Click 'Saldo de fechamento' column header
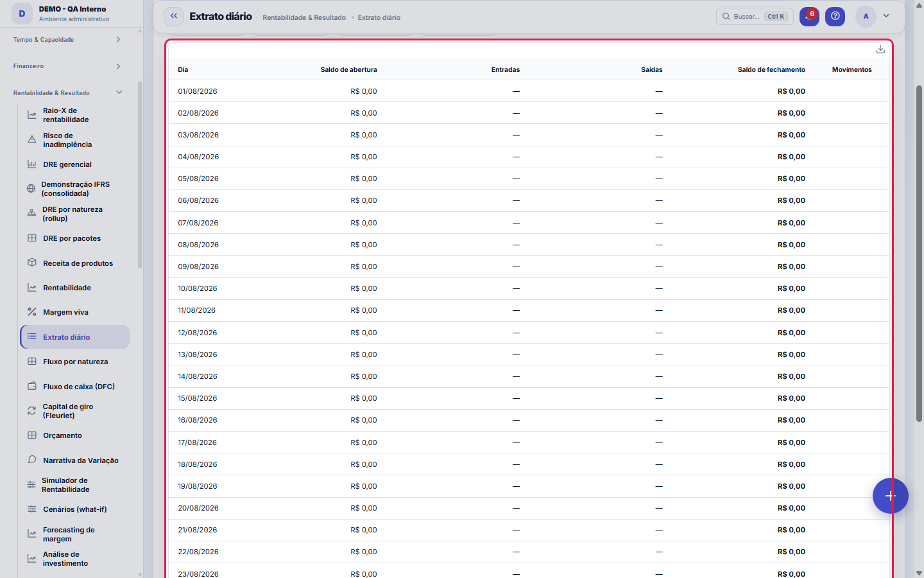Viewport: 924px width, 578px height. (x=771, y=69)
